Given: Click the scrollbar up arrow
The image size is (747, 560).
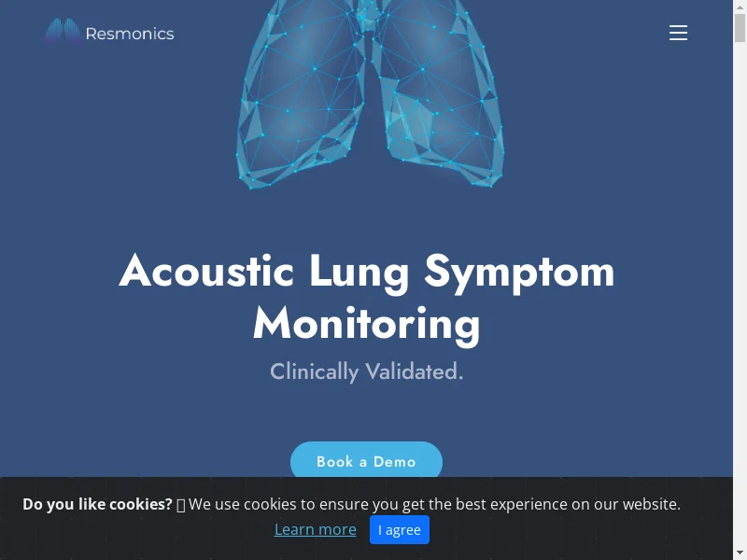Looking at the screenshot, I should point(740,6).
